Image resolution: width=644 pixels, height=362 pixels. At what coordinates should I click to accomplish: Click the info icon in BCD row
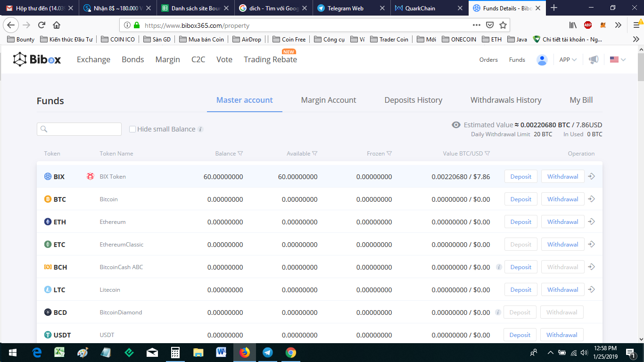point(498,313)
